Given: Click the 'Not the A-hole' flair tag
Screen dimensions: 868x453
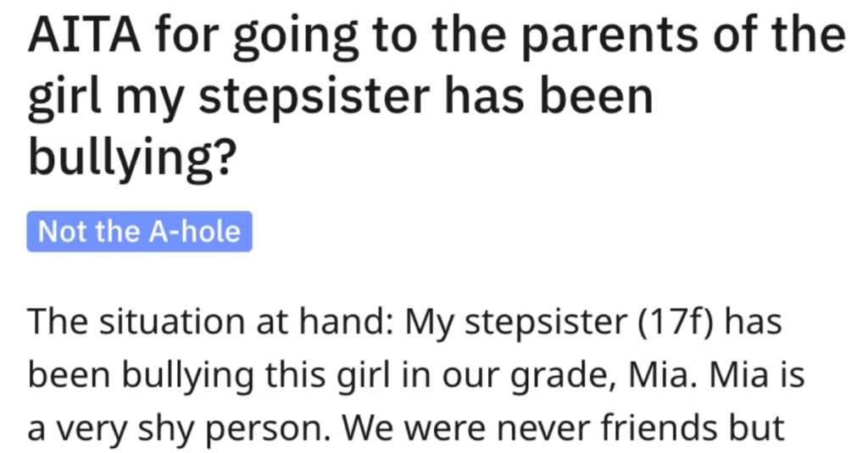Looking at the screenshot, I should point(140,231).
